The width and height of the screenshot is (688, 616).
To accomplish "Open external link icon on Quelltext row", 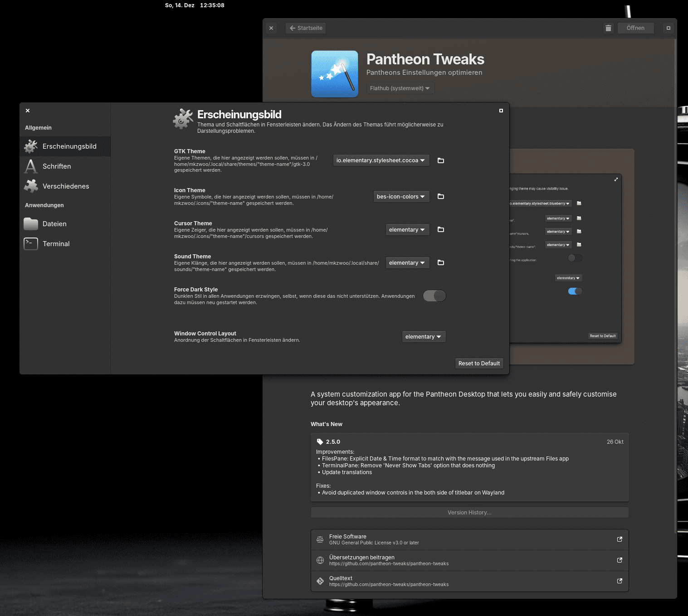I will click(620, 581).
